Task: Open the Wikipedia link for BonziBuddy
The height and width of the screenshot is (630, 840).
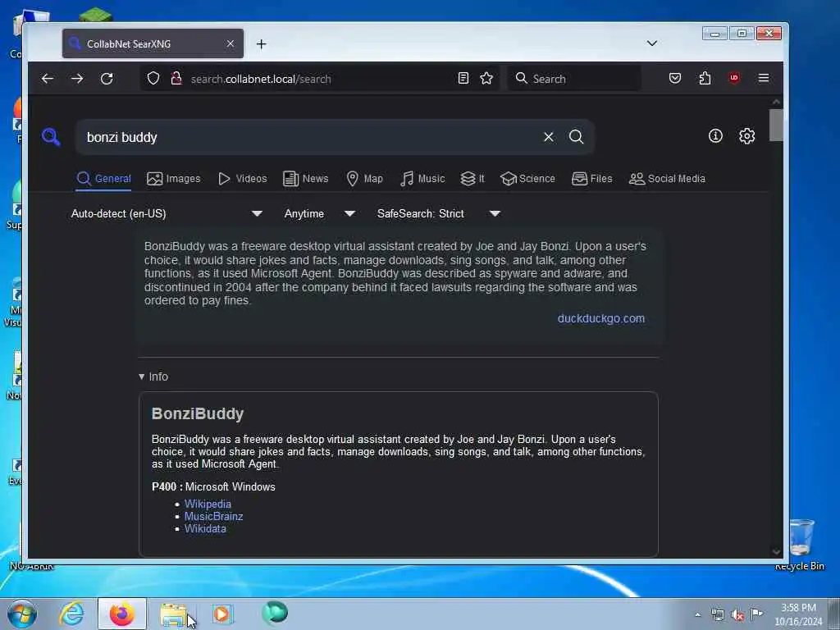Action: [x=208, y=504]
